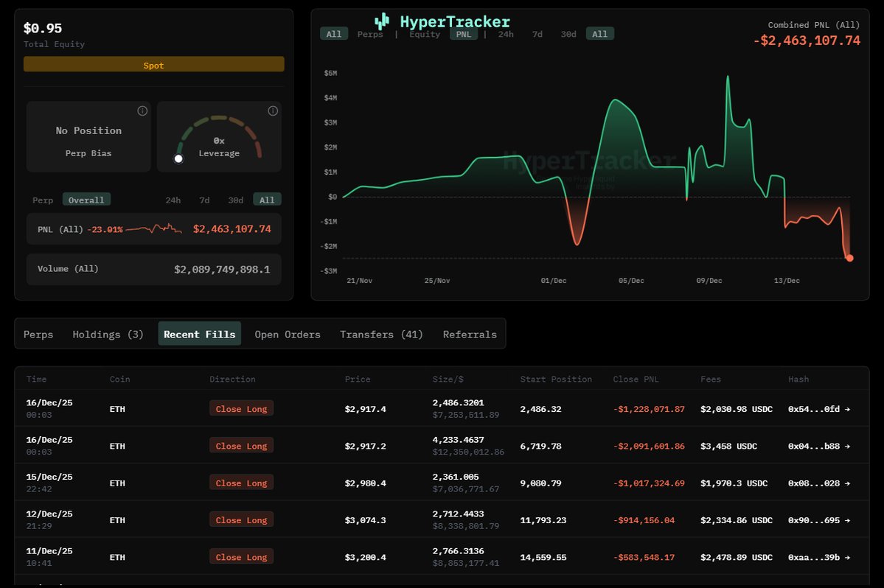Click the Perp Bias info icon
Image resolution: width=884 pixels, height=588 pixels.
pyautogui.click(x=142, y=111)
